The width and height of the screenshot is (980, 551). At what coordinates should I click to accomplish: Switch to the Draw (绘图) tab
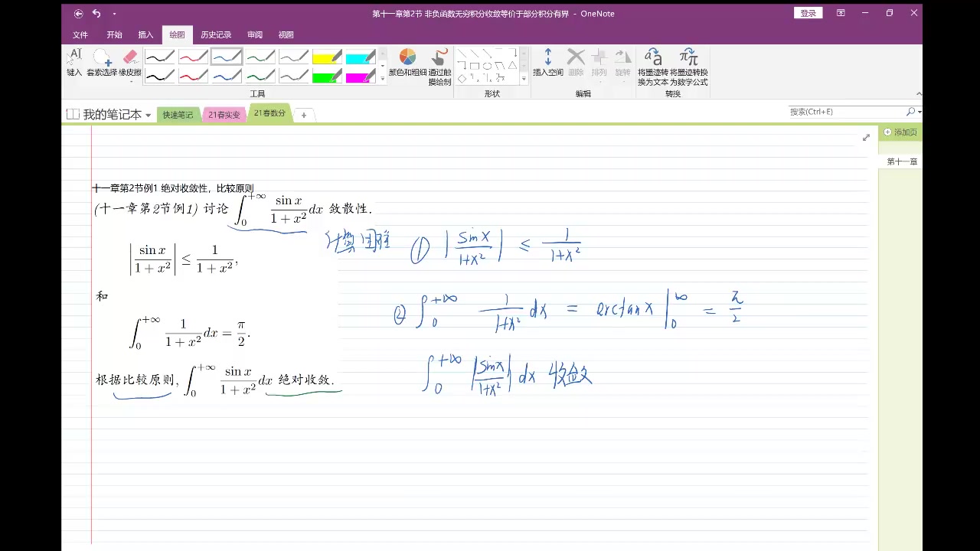click(177, 34)
